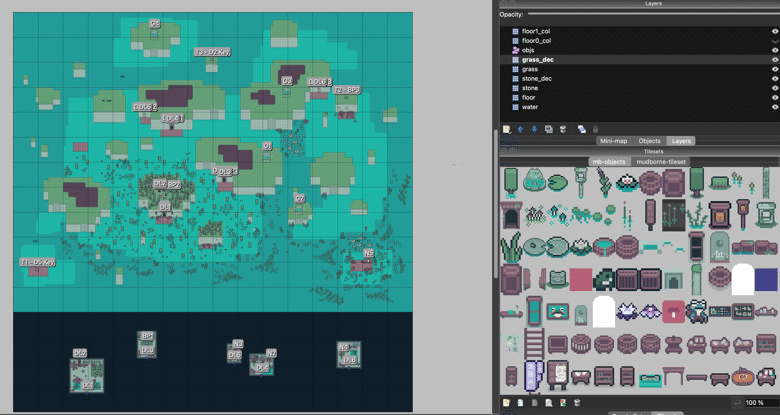
Task: Remove layer using the Layers trash icon
Action: tap(563, 129)
